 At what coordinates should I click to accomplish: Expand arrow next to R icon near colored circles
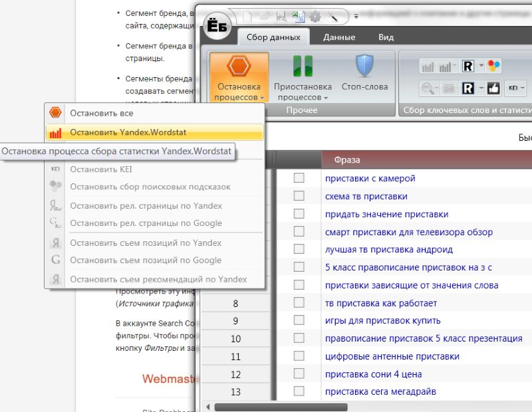pos(481,65)
